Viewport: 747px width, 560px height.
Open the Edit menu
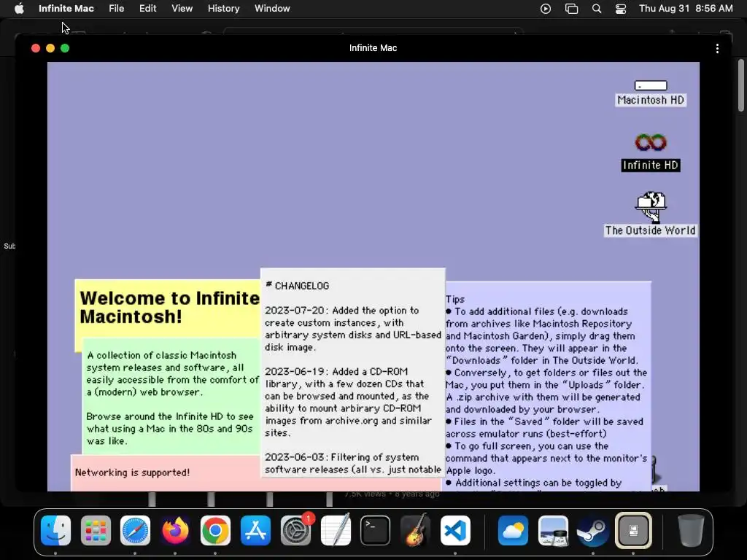click(147, 8)
